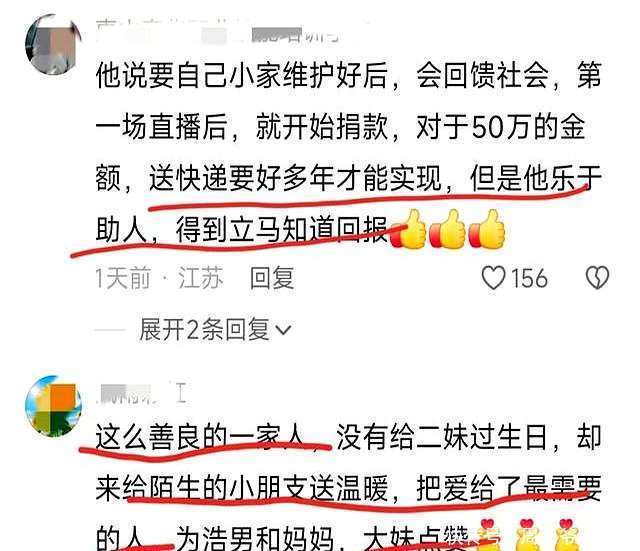Select the middle thumbs-up emoji in the first comment
The image size is (640, 551).
448,229
